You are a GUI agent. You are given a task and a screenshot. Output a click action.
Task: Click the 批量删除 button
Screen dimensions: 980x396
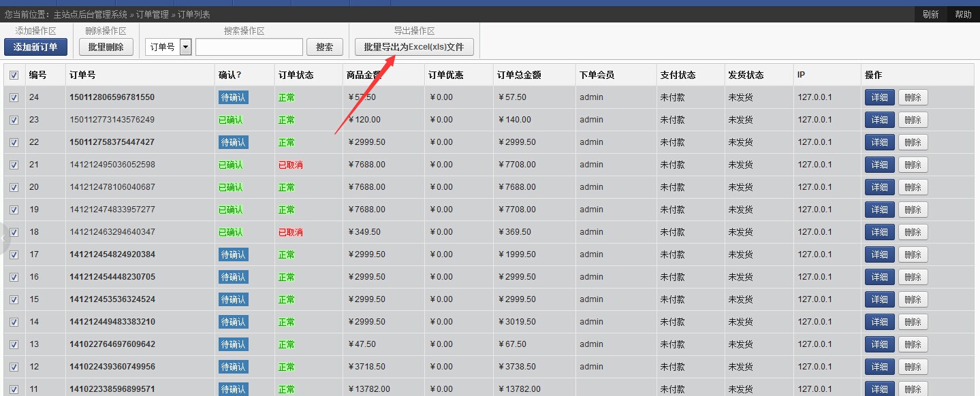click(x=106, y=47)
